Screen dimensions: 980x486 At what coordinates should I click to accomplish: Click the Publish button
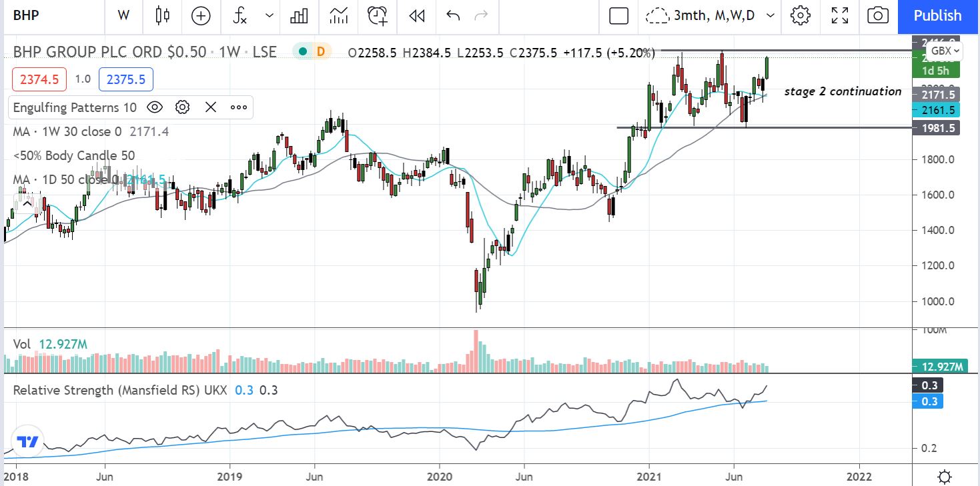coord(938,15)
